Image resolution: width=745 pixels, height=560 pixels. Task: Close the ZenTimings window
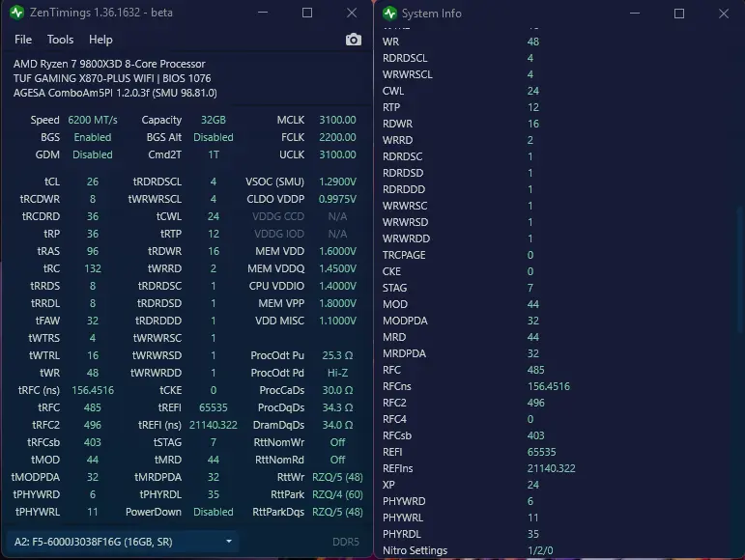pyautogui.click(x=352, y=13)
